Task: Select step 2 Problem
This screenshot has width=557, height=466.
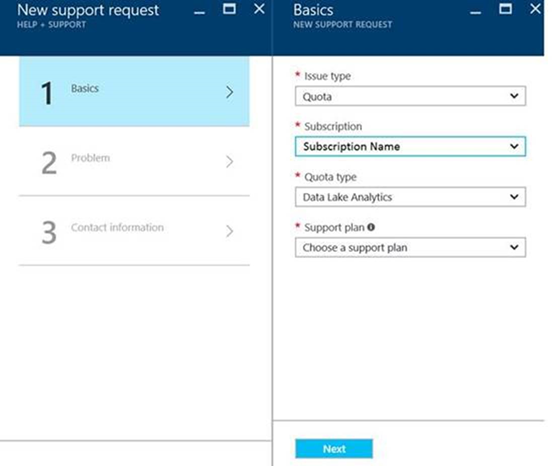Action: pyautogui.click(x=134, y=161)
